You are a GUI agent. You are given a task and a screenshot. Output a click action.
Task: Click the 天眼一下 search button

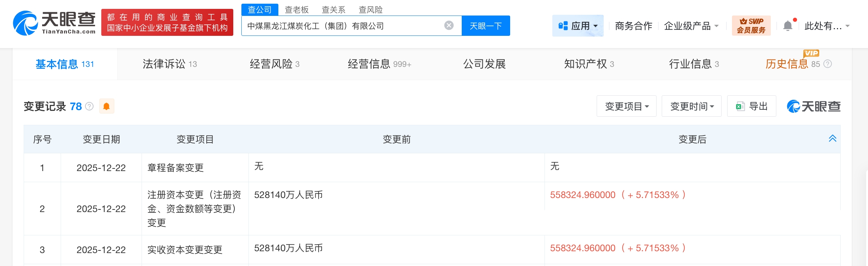pos(486,26)
